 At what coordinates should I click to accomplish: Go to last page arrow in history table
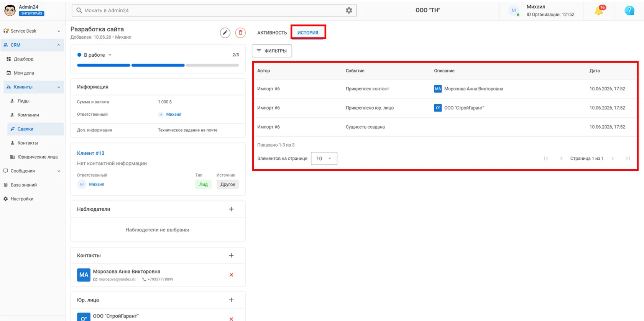pos(628,159)
